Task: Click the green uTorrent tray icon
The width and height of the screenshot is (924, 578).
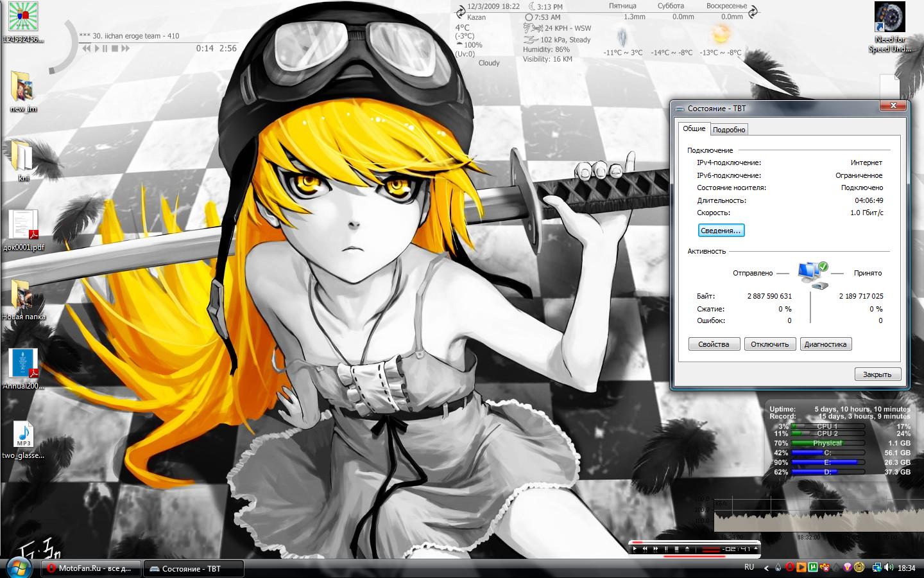Action: pos(813,567)
